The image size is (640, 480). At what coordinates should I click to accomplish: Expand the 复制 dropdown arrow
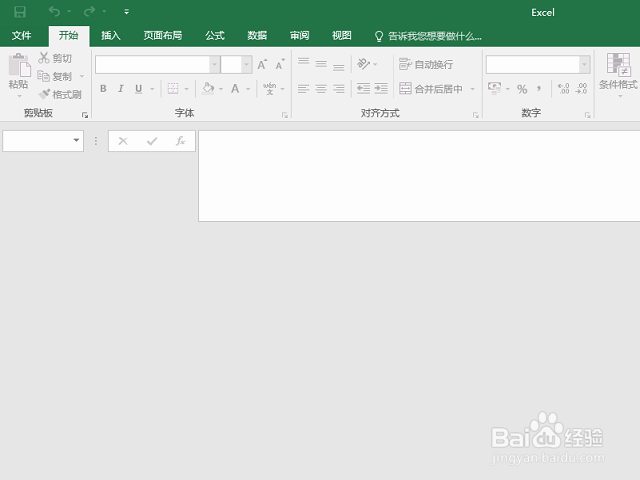point(82,76)
